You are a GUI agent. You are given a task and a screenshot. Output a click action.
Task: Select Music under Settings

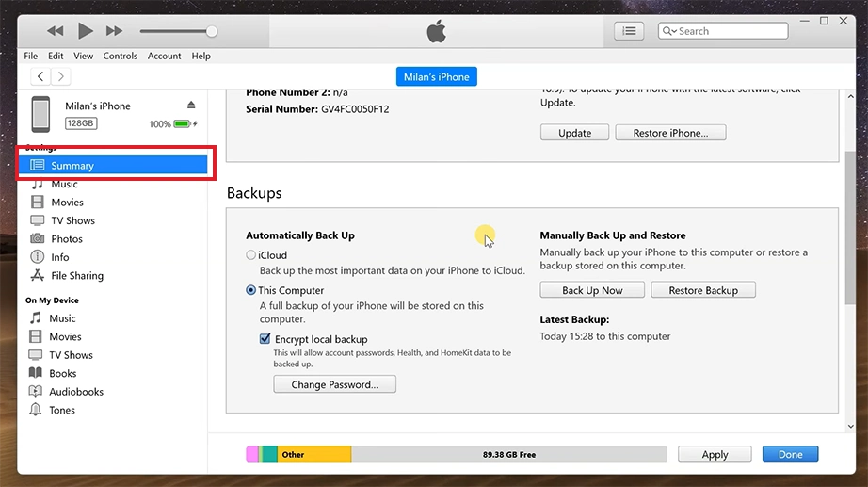click(x=64, y=184)
